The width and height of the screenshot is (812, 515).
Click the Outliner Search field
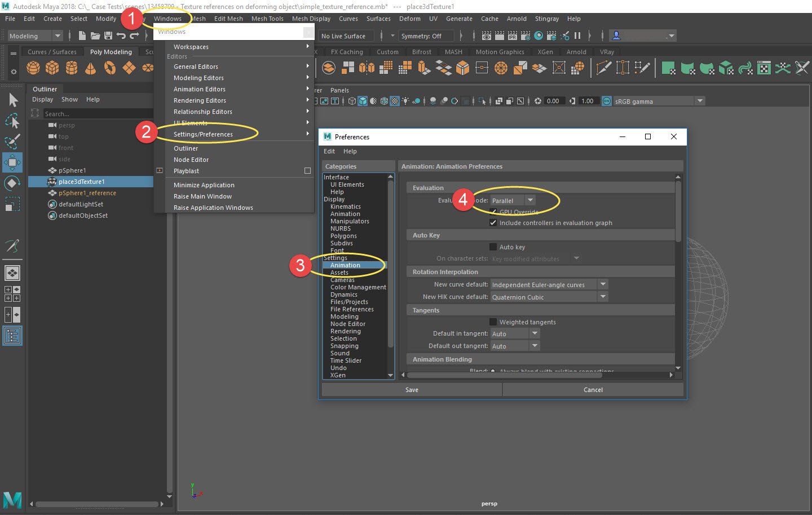(98, 113)
